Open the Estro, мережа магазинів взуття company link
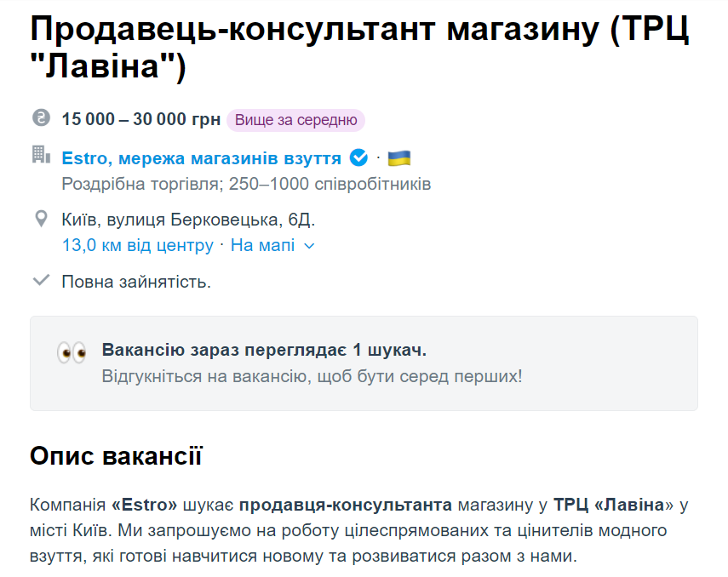 (x=202, y=158)
